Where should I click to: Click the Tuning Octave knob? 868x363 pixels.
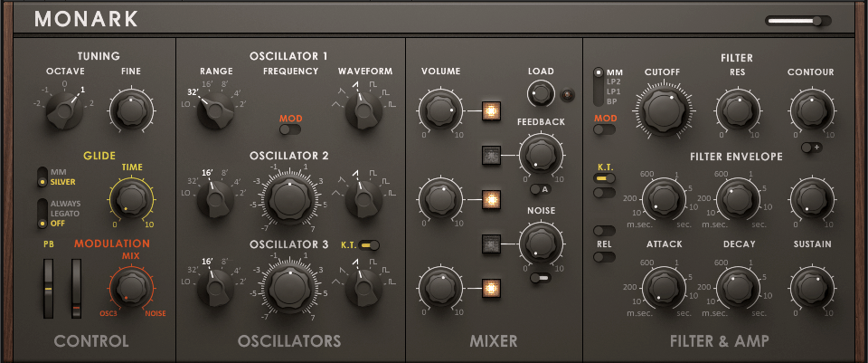[65, 110]
